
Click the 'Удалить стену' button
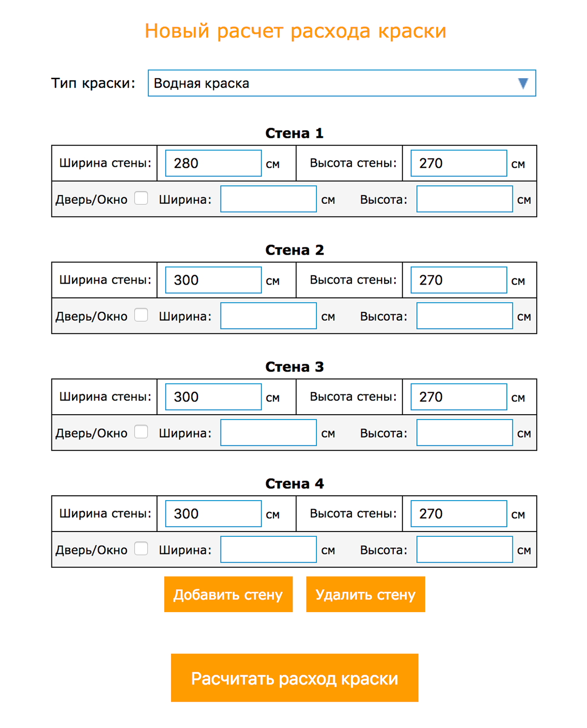coord(365,595)
